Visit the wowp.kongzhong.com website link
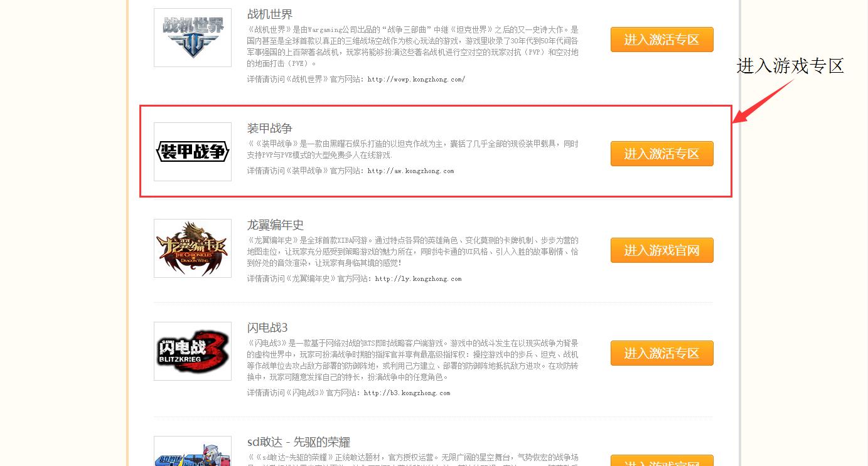The width and height of the screenshot is (868, 466). click(417, 80)
